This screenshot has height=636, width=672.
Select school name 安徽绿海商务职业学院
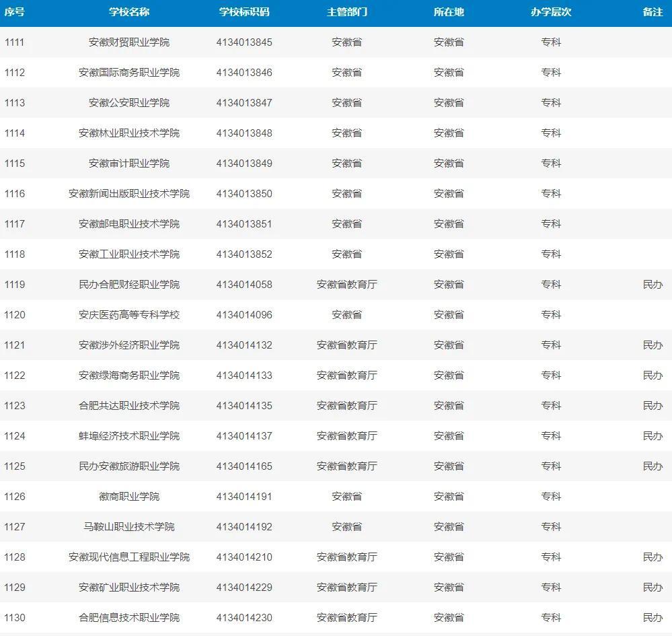click(x=129, y=376)
